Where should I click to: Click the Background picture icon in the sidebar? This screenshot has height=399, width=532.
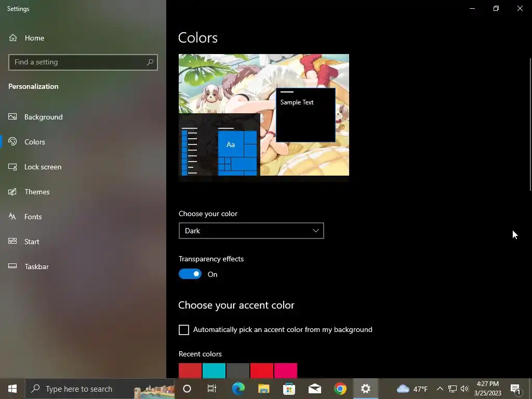click(12, 117)
